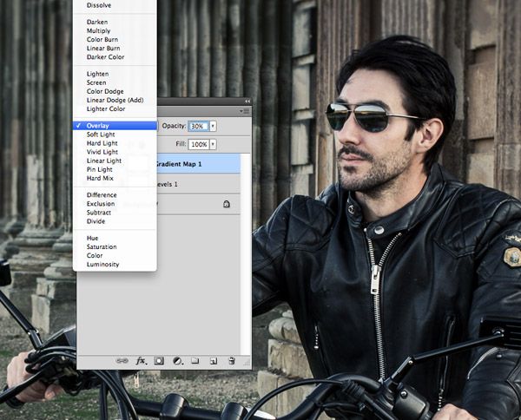This screenshot has width=521, height=420.
Task: Open the Opacity slider dropdown arrow
Action: coord(213,126)
